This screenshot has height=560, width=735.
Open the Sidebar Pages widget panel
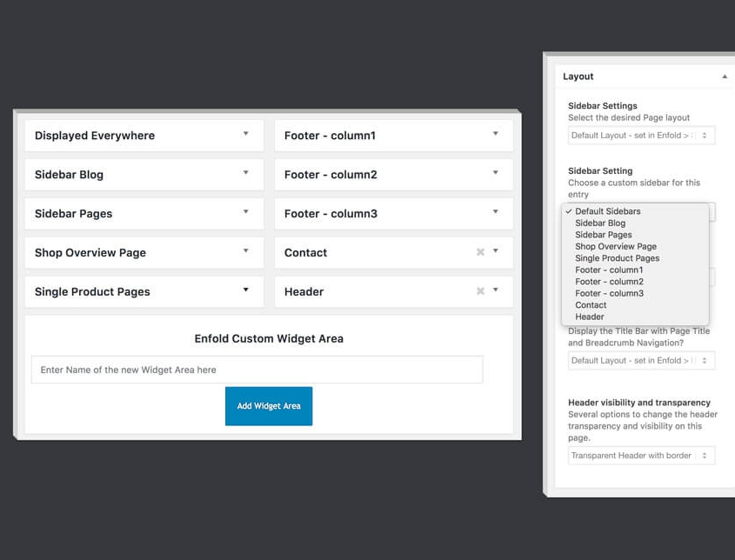[x=245, y=212]
